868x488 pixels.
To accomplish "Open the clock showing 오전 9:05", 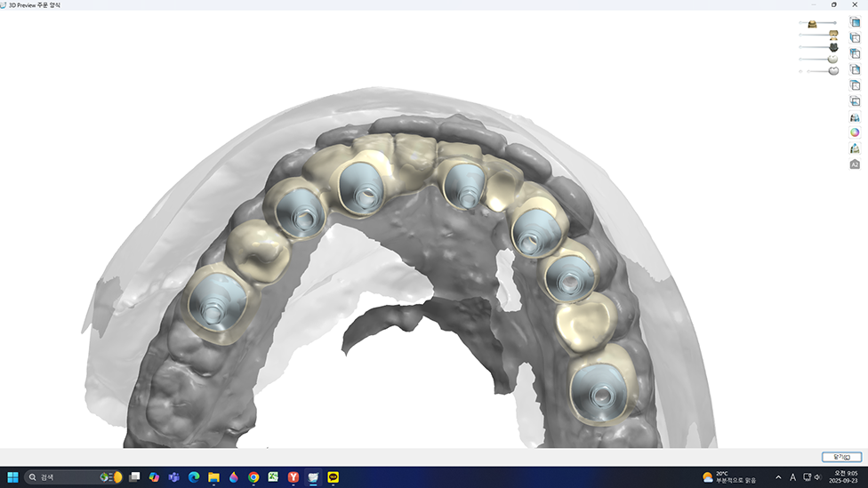I will coord(845,477).
